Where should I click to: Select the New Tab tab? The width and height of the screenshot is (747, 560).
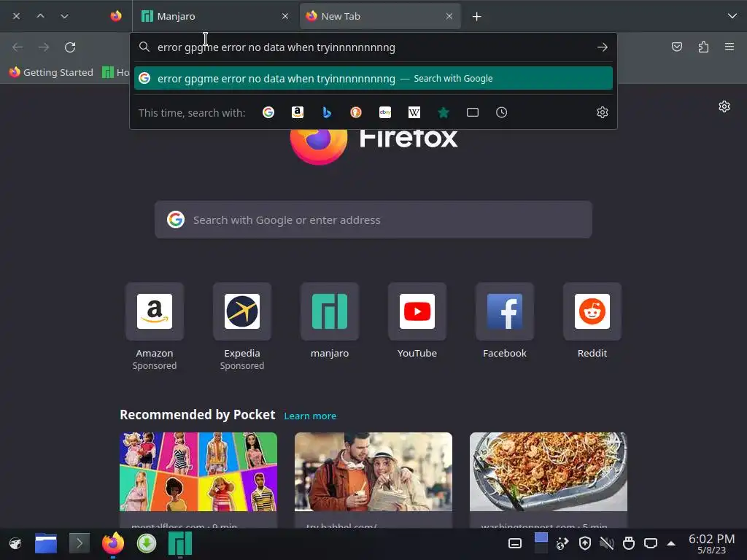[x=380, y=16]
